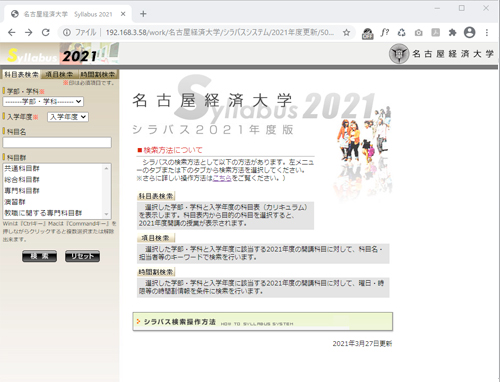This screenshot has height=382, width=500.
Task: Select 総合科目群 in the list
Action: [22, 180]
